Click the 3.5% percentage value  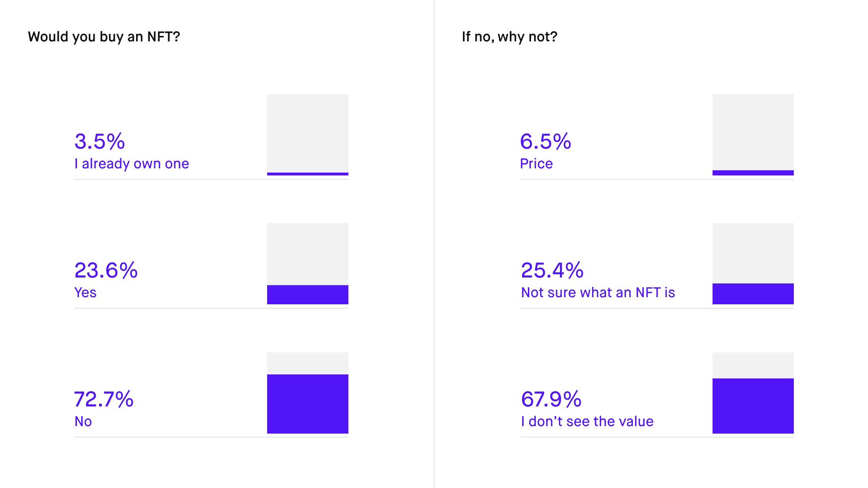click(x=99, y=141)
